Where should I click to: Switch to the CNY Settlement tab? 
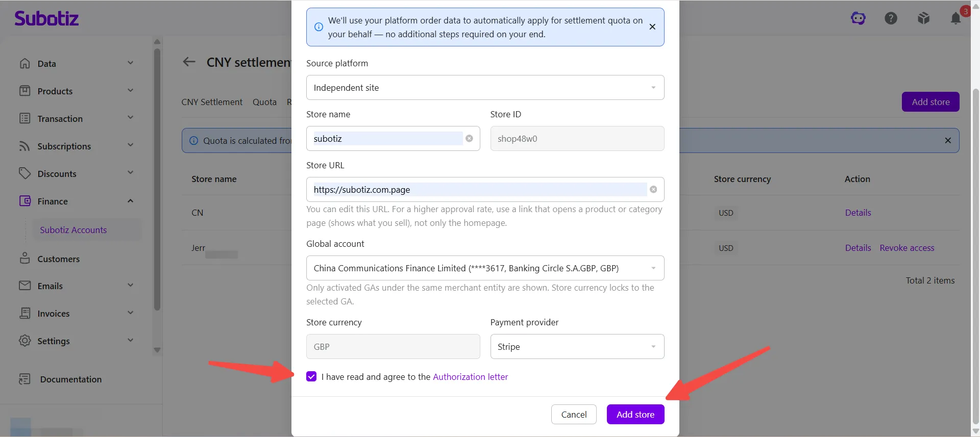pos(212,102)
